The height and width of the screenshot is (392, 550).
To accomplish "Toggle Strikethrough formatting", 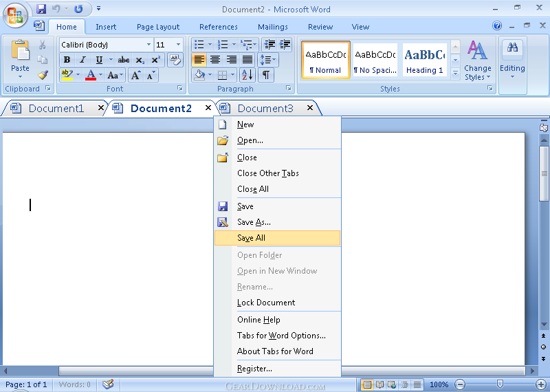I will (124, 60).
